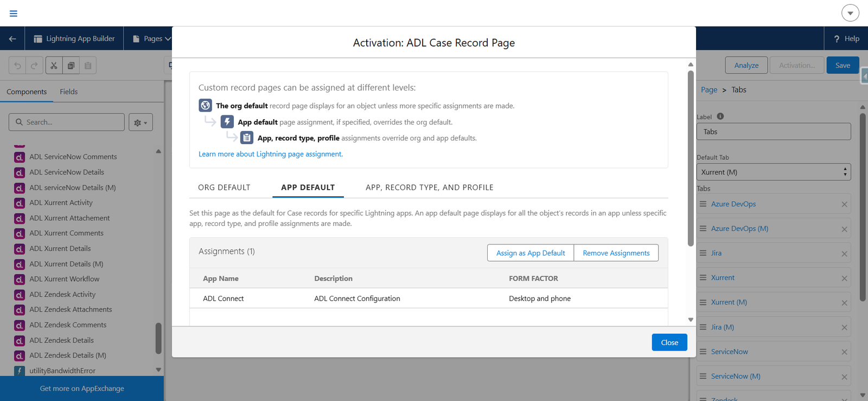Go back using the left arrow

(x=12, y=38)
